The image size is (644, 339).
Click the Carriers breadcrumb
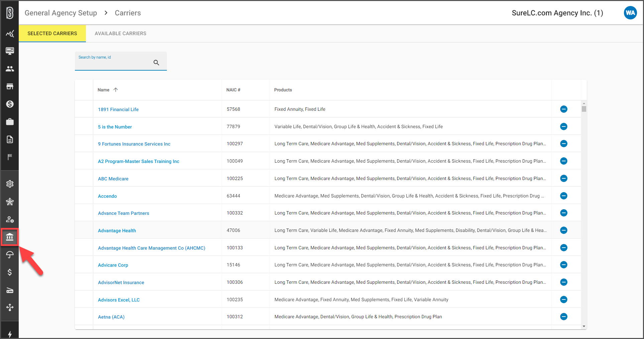[128, 13]
